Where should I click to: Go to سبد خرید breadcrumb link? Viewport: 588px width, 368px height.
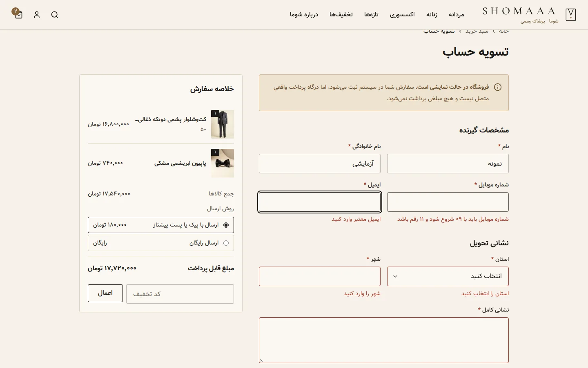point(477,31)
